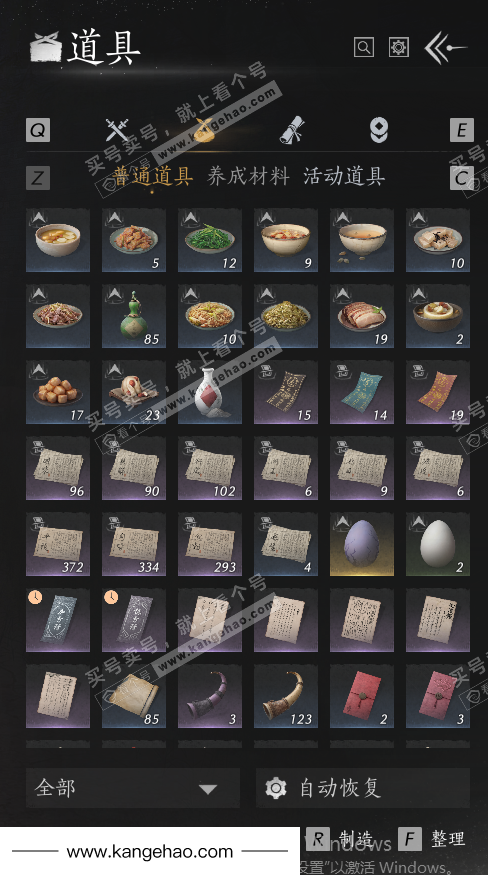Open the search magnifier icon
The image size is (488, 875).
[363, 47]
